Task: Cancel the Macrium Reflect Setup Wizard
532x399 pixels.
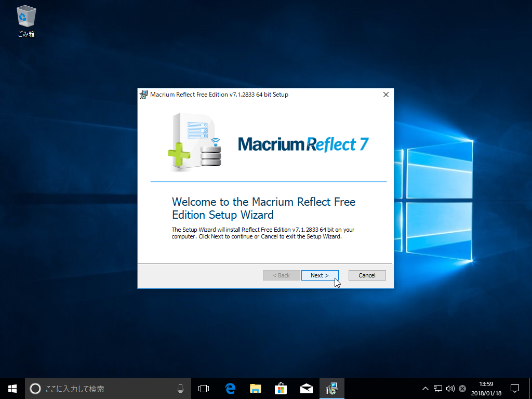Action: pyautogui.click(x=367, y=275)
